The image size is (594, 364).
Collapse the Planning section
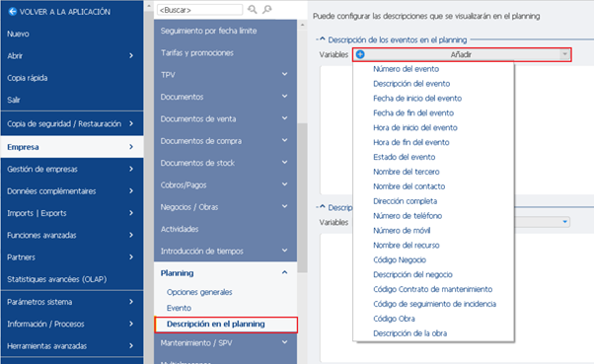(284, 272)
